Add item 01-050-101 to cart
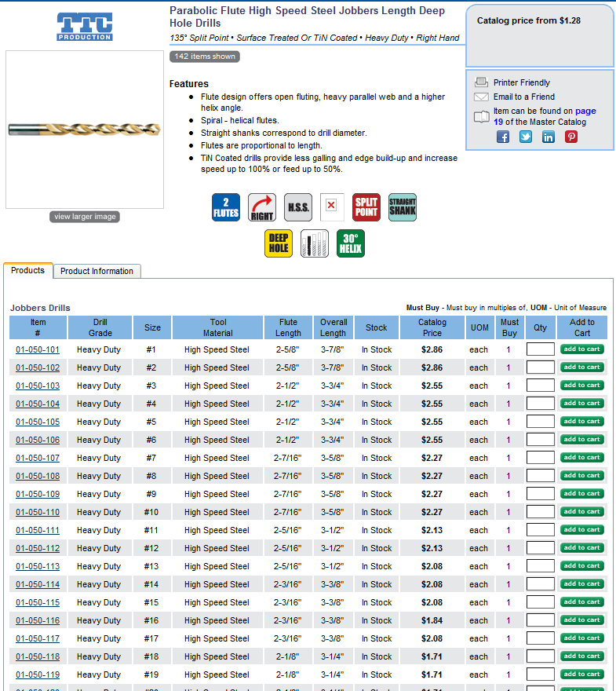This screenshot has height=691, width=616. (x=581, y=349)
